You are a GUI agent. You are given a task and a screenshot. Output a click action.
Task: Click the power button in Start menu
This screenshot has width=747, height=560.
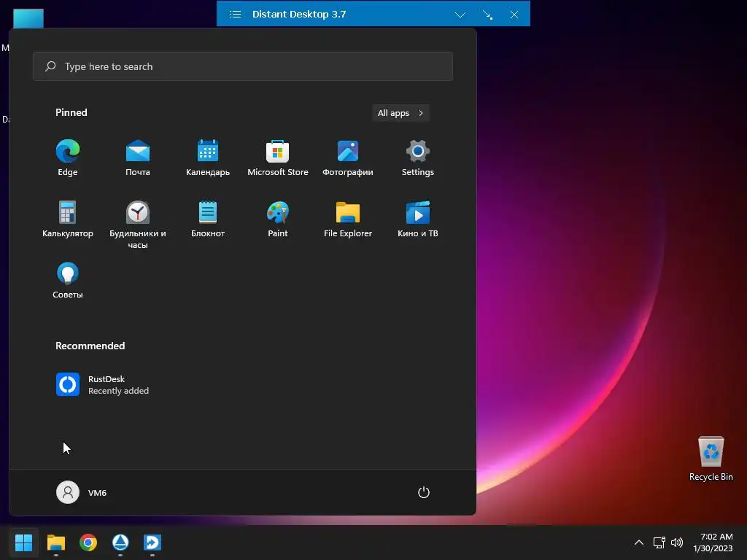424,492
